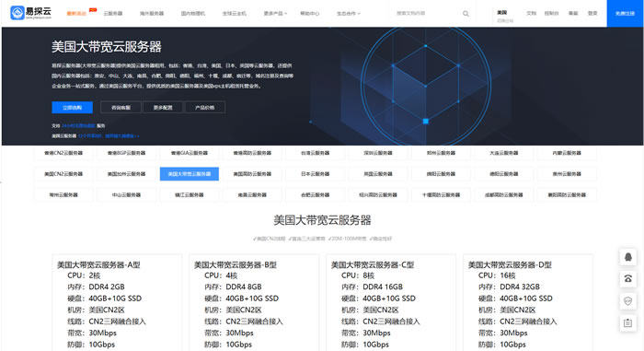Image resolution: width=644 pixels, height=351 pixels.
Task: Select the 内蒙云服务器 tab
Action: pyautogui.click(x=567, y=153)
